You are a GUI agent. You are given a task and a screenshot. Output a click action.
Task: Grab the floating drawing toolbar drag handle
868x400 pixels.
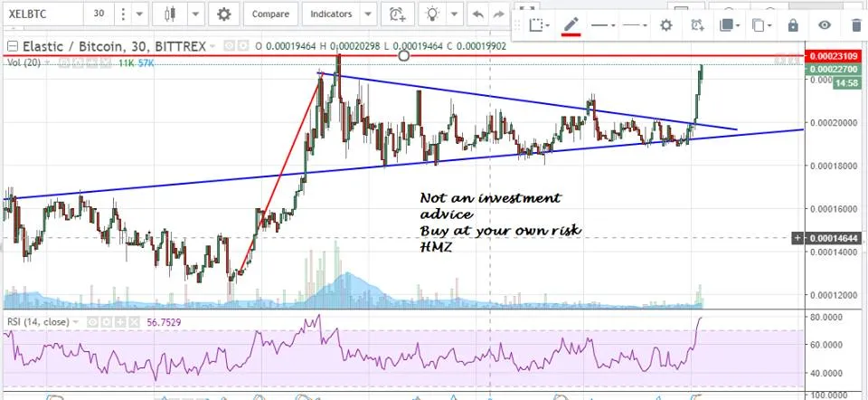click(x=518, y=25)
